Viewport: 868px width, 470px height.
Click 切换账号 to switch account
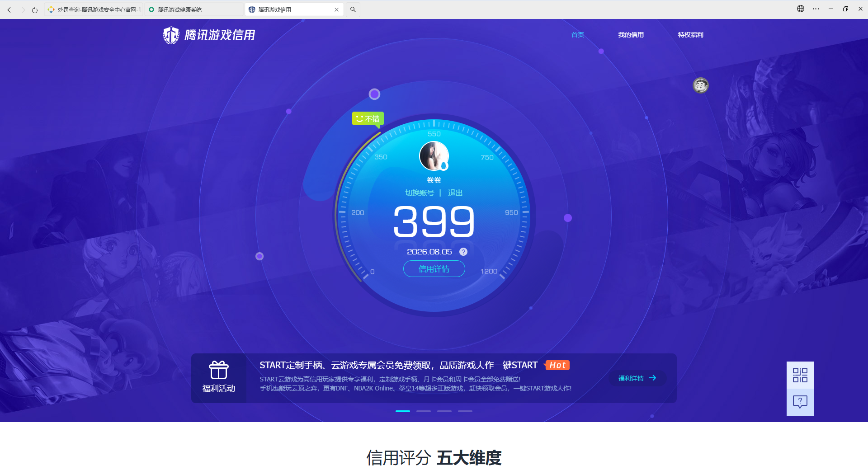pos(420,193)
